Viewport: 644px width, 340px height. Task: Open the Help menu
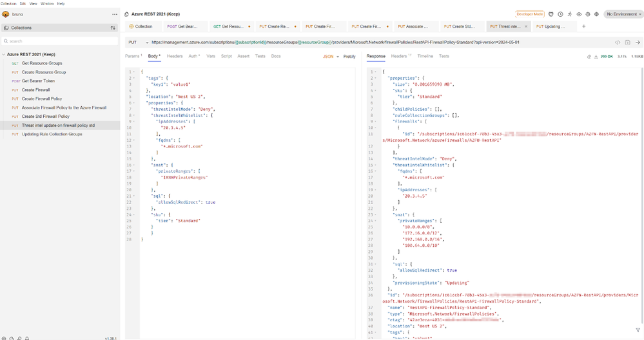[x=61, y=3]
